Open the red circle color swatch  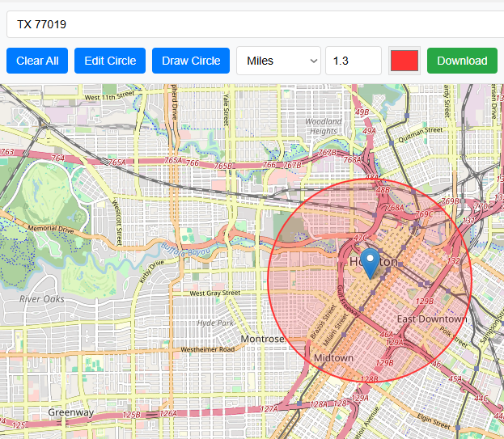(x=404, y=61)
